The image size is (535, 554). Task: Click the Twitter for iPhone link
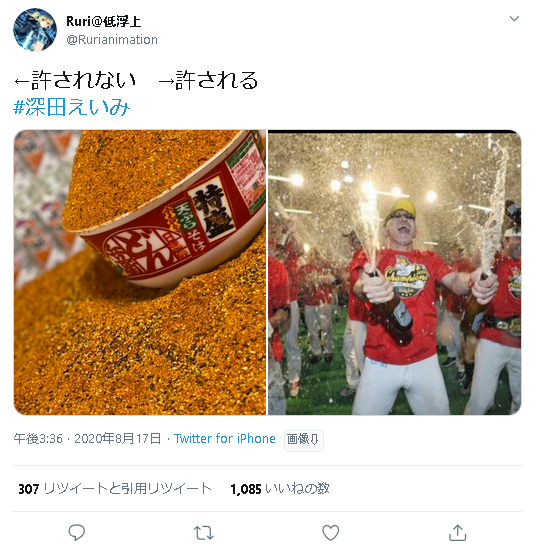225,438
